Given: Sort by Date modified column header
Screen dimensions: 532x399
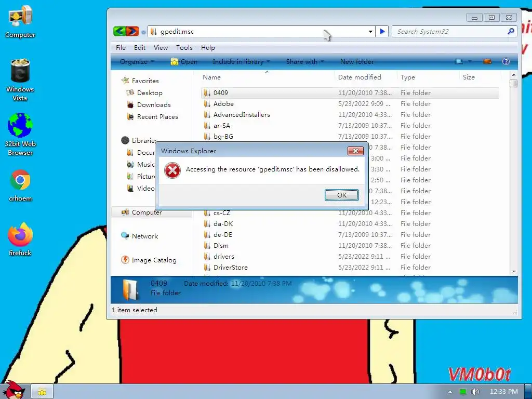Looking at the screenshot, I should [x=366, y=77].
